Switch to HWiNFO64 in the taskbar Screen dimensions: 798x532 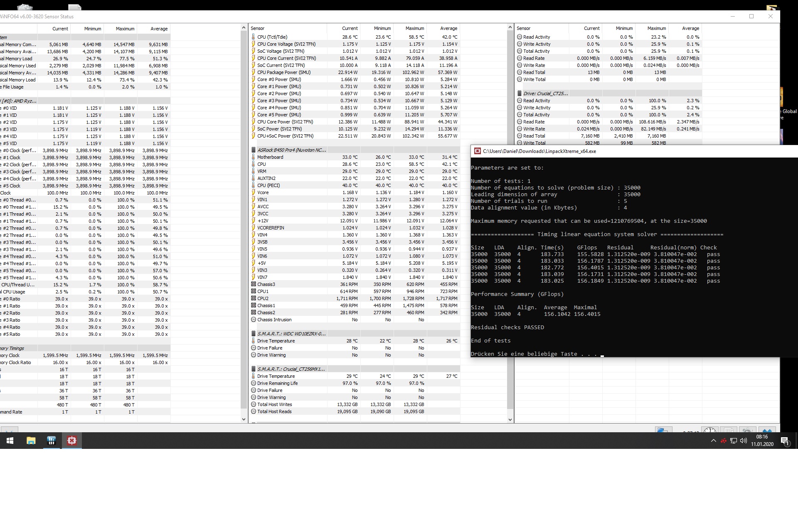[52, 441]
